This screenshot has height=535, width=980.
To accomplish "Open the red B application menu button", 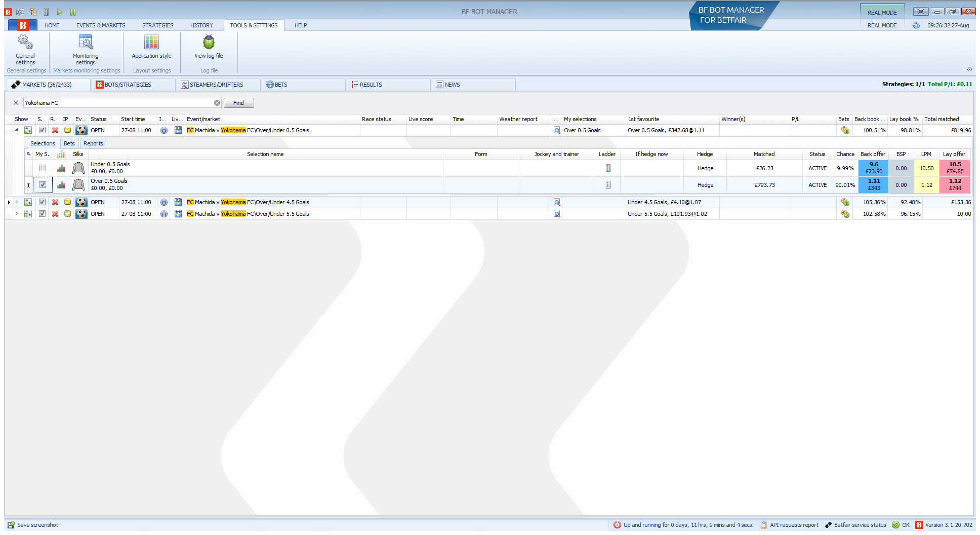I will tap(23, 25).
